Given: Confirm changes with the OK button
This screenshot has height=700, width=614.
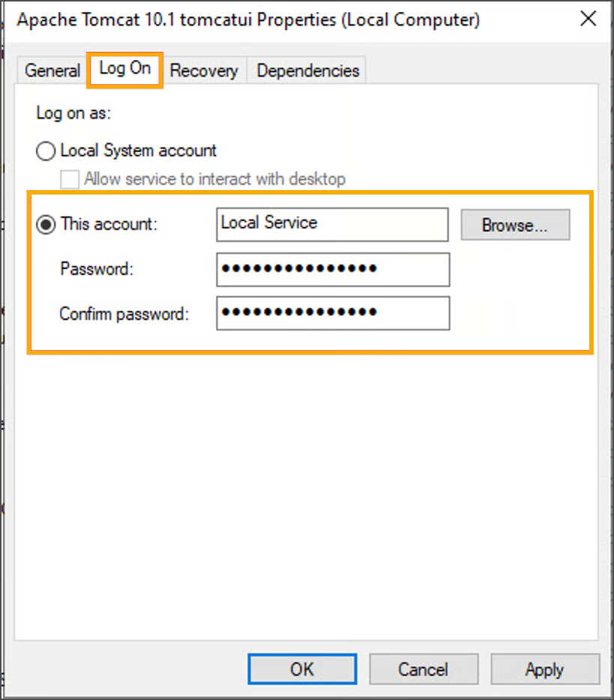Looking at the screenshot, I should click(302, 668).
